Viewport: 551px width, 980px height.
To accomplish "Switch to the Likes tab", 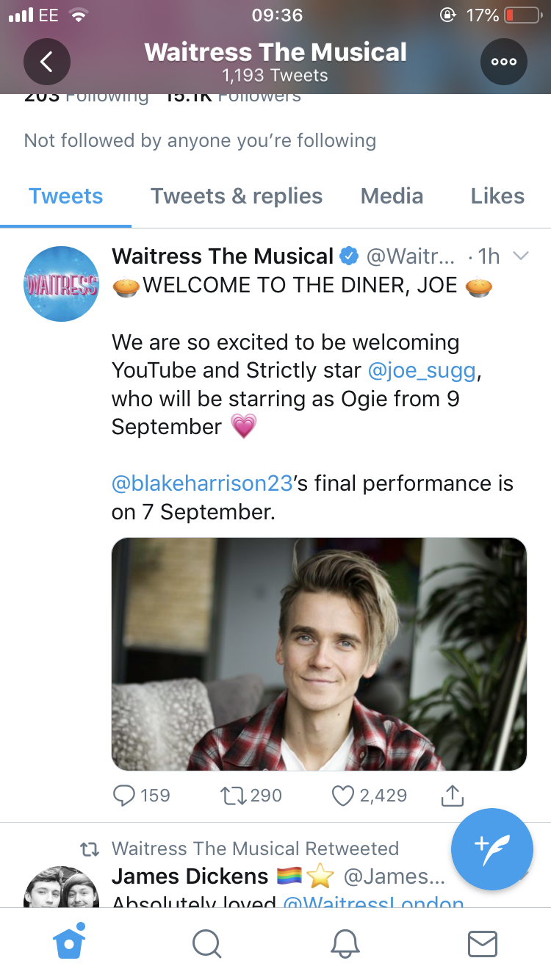I will pos(497,196).
